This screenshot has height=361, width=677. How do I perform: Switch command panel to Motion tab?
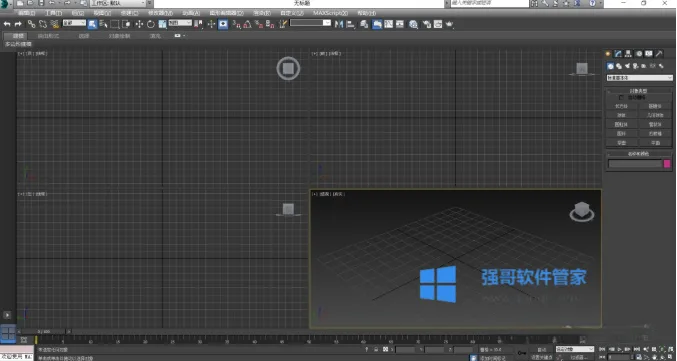pyautogui.click(x=639, y=54)
